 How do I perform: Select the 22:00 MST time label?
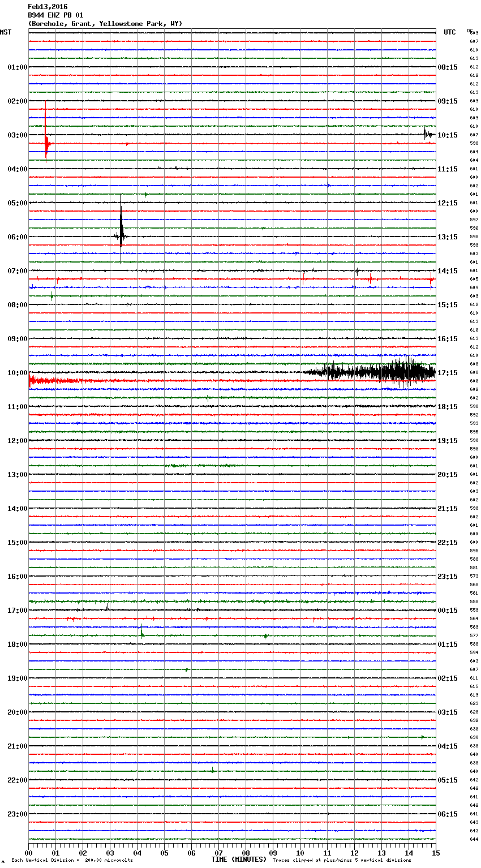pyautogui.click(x=17, y=780)
